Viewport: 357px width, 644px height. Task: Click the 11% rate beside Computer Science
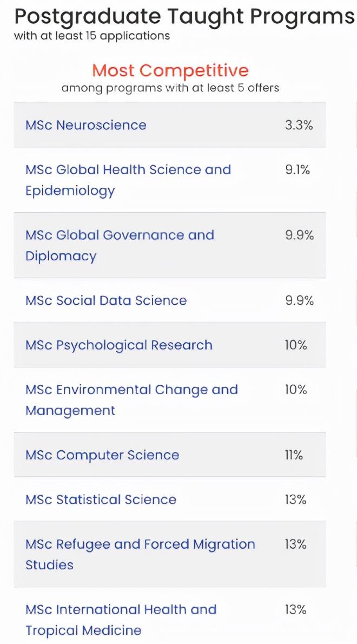294,455
